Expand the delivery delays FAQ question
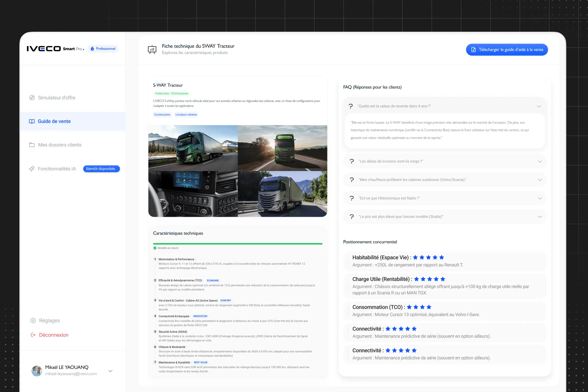Screen dimensions: 588x392 540,161
